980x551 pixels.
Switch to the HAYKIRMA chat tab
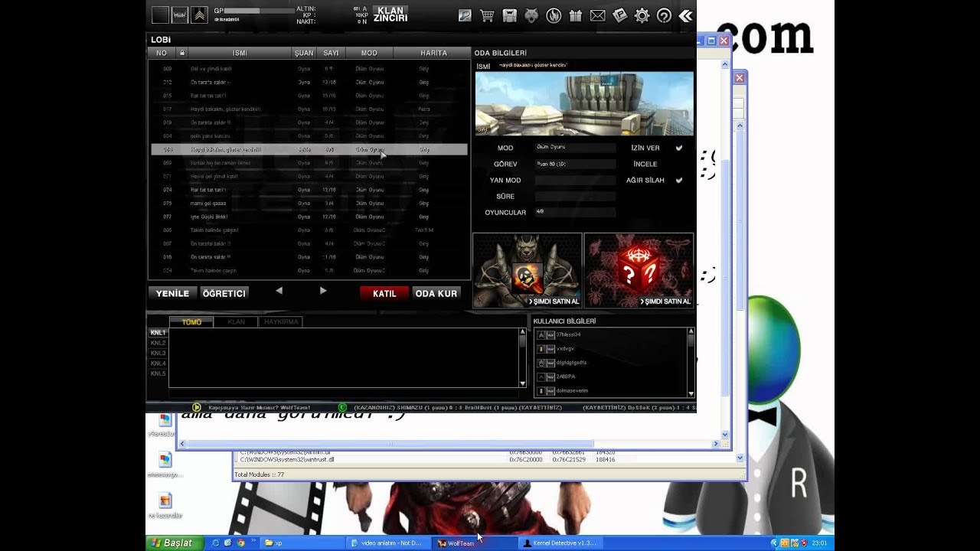click(281, 322)
